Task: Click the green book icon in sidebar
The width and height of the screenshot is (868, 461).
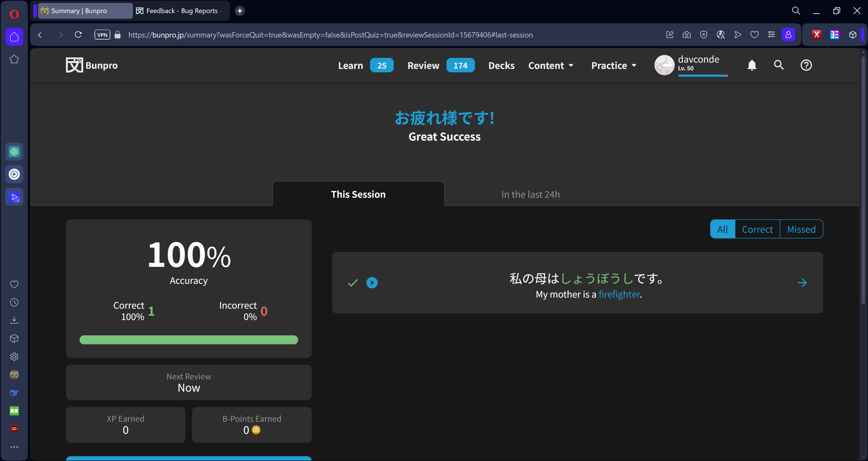Action: [14, 411]
